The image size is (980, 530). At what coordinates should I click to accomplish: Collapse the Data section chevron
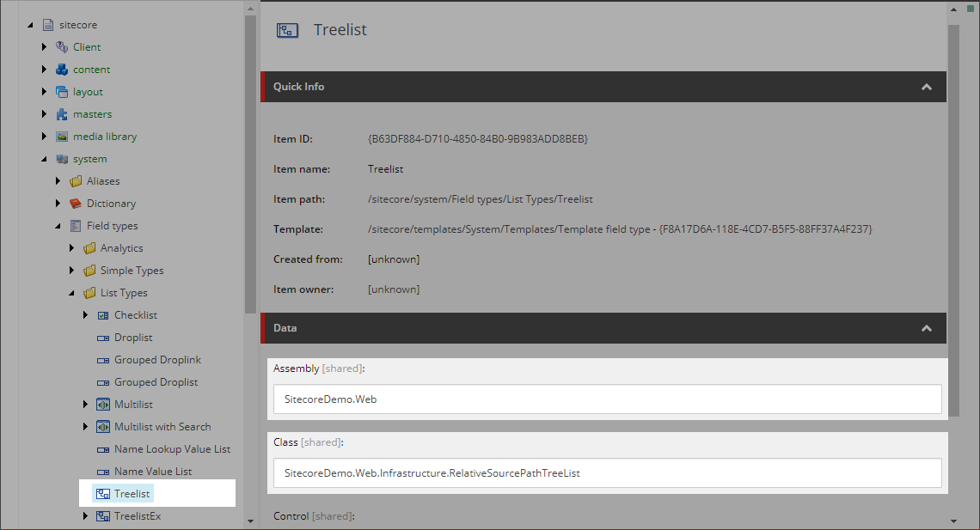point(926,328)
